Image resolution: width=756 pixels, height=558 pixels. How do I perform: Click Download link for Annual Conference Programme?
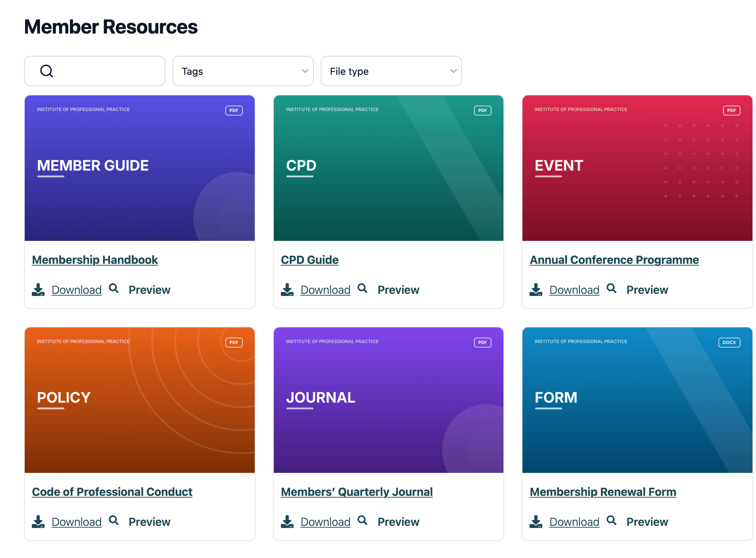[574, 290]
